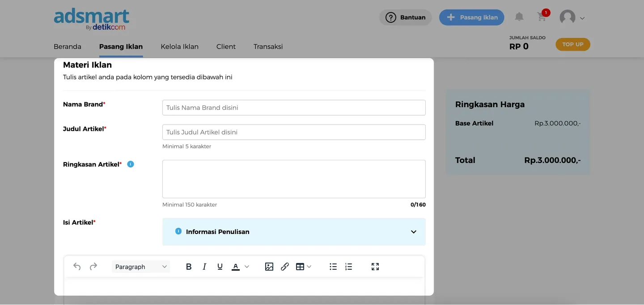Create a bulleted list

[333, 267]
